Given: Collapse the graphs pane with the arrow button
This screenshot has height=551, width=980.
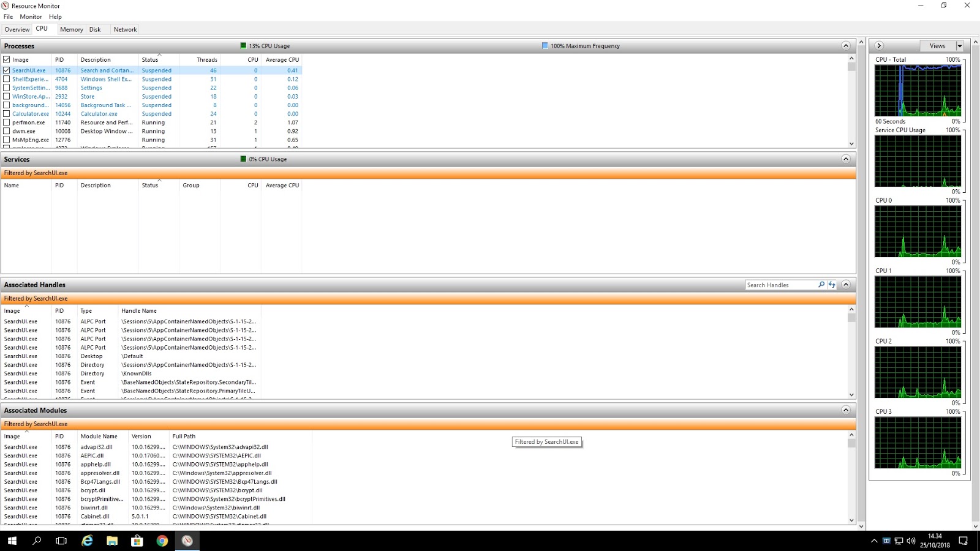Looking at the screenshot, I should point(879,46).
